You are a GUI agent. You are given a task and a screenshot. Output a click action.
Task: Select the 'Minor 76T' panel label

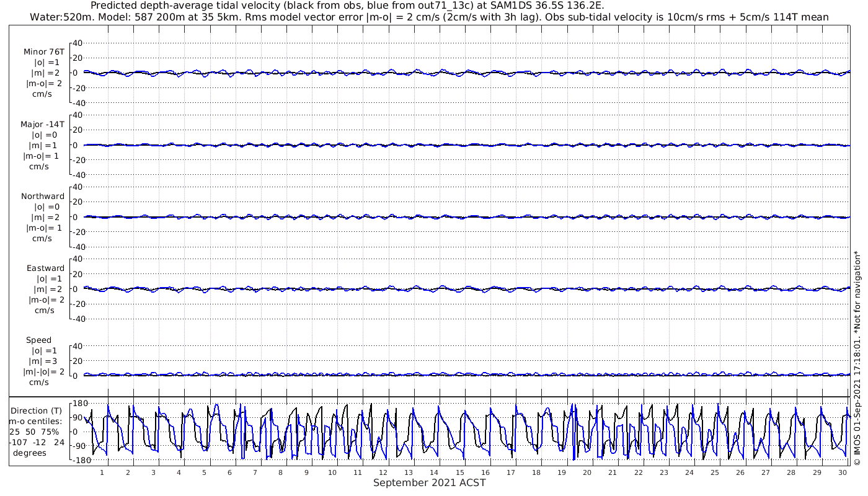click(43, 52)
